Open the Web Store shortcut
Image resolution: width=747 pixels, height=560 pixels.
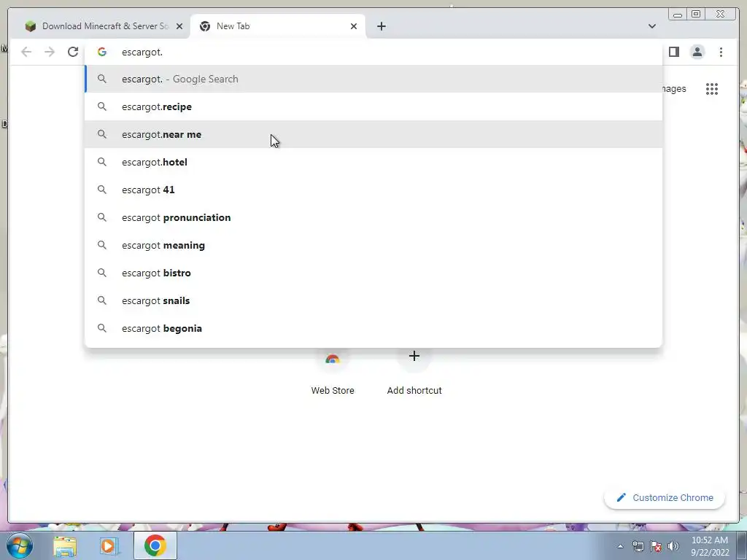[x=333, y=374]
